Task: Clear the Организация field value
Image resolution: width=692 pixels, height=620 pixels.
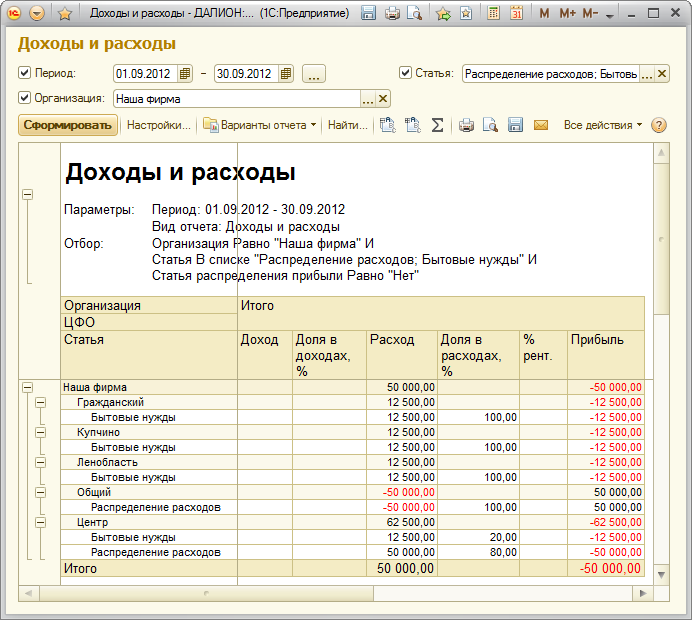Action: pyautogui.click(x=383, y=99)
